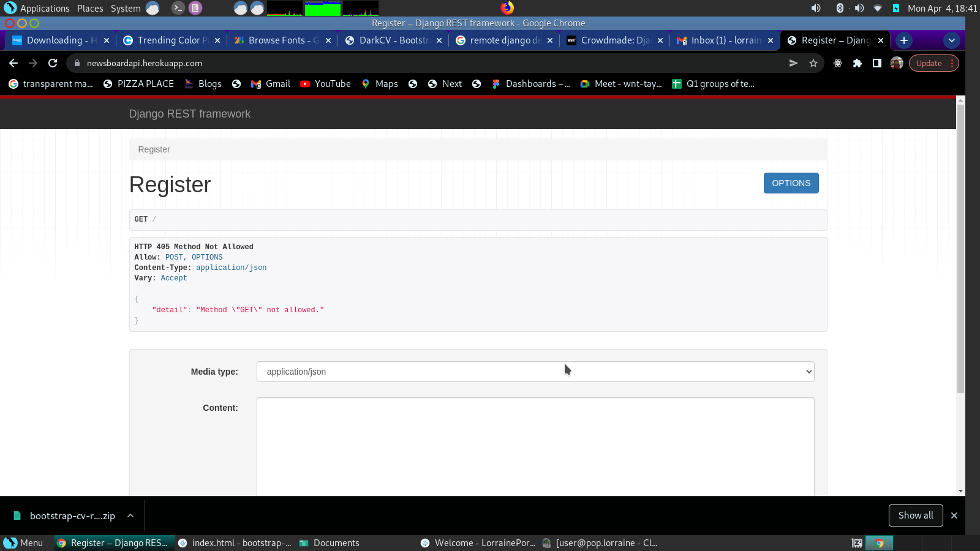Image resolution: width=980 pixels, height=551 pixels.
Task: Open the Next bookmark
Action: point(445,84)
